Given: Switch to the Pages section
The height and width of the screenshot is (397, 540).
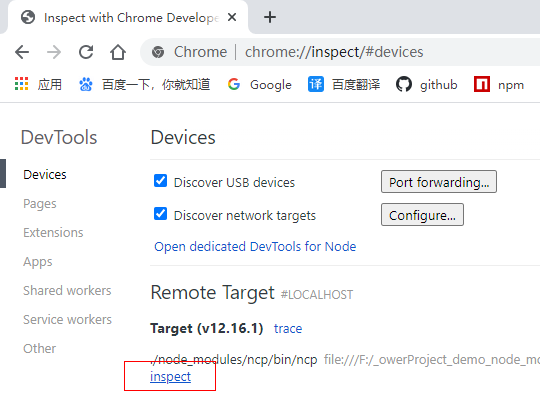Looking at the screenshot, I should 40,203.
